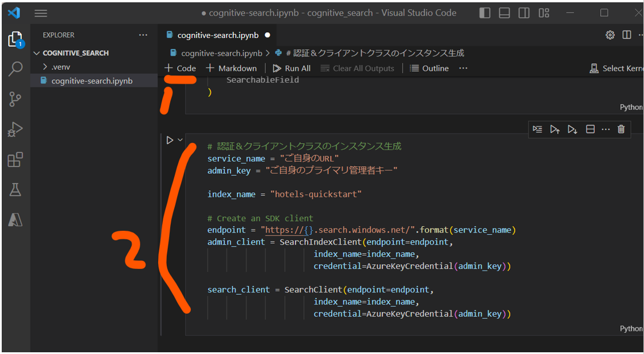644x354 pixels.
Task: Click the Python language label under the SearchableField cell
Action: click(x=632, y=107)
